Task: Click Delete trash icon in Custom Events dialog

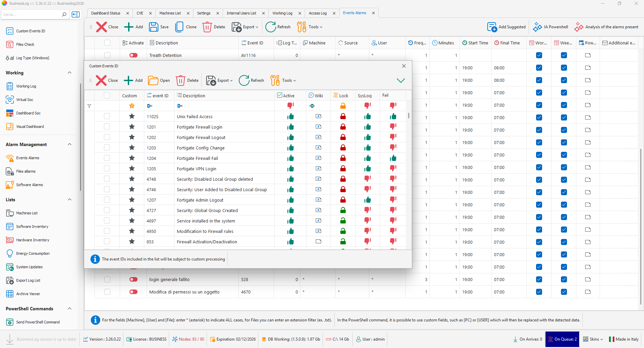Action: (181, 80)
